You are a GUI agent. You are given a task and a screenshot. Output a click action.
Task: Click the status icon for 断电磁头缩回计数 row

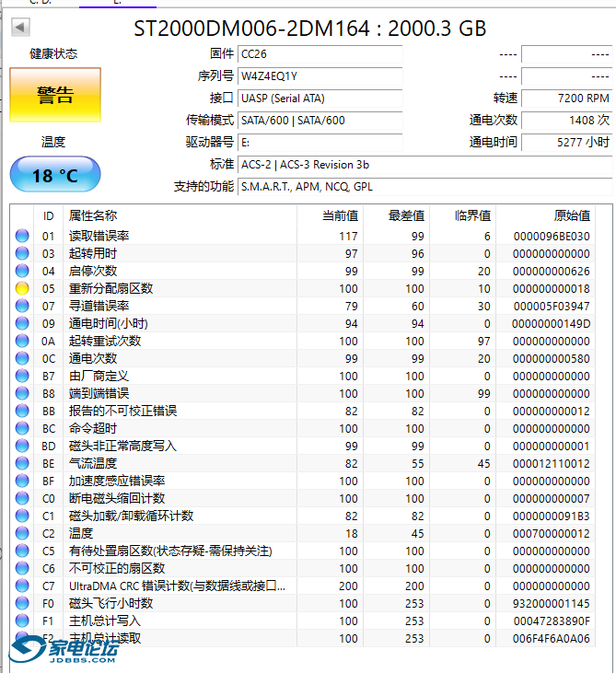point(22,498)
